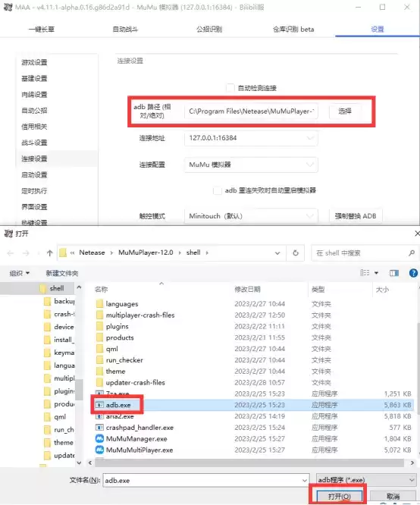Select the products folder in file list
Screen dimensions: 420x505
click(120, 337)
